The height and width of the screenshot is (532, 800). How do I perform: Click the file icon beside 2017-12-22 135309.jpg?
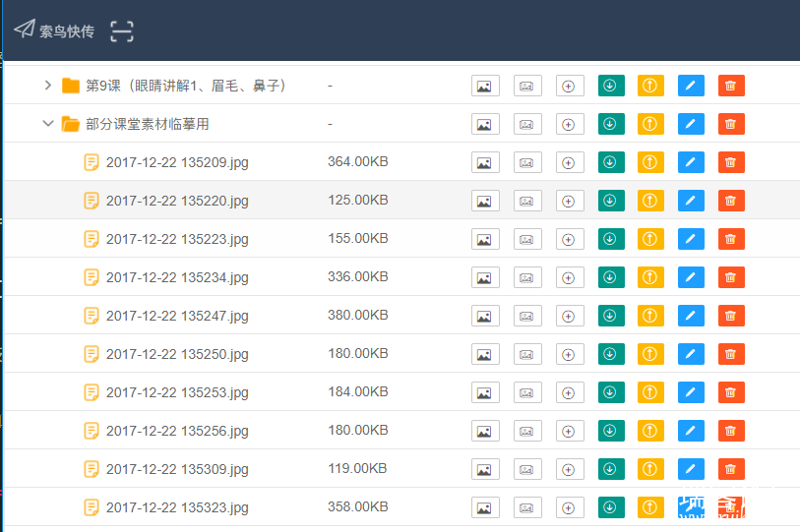[92, 469]
